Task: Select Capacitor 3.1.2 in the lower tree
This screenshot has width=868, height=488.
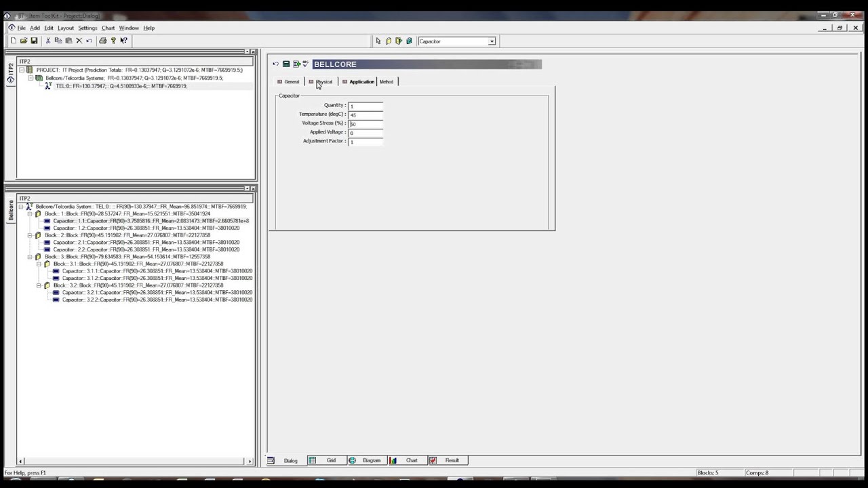Action: click(x=157, y=279)
